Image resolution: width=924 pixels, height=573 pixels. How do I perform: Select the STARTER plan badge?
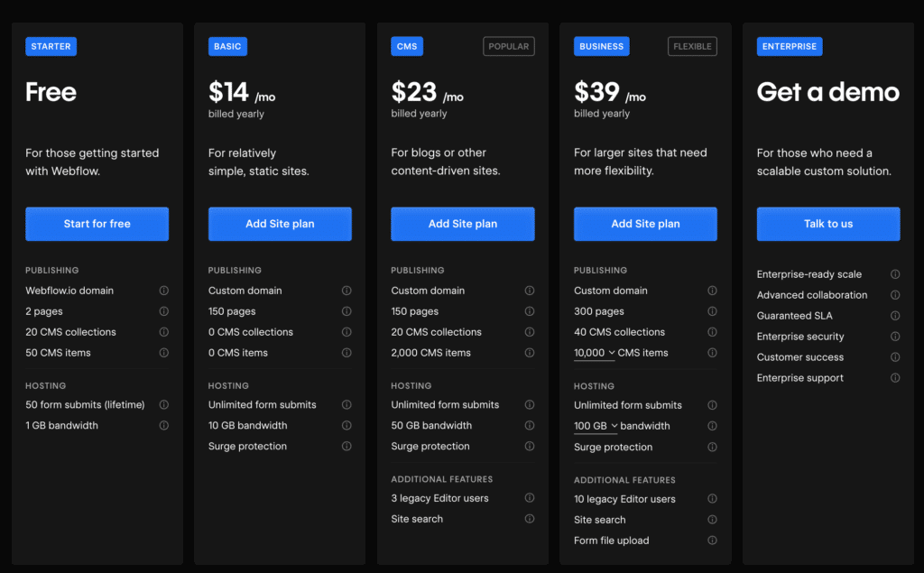51,46
